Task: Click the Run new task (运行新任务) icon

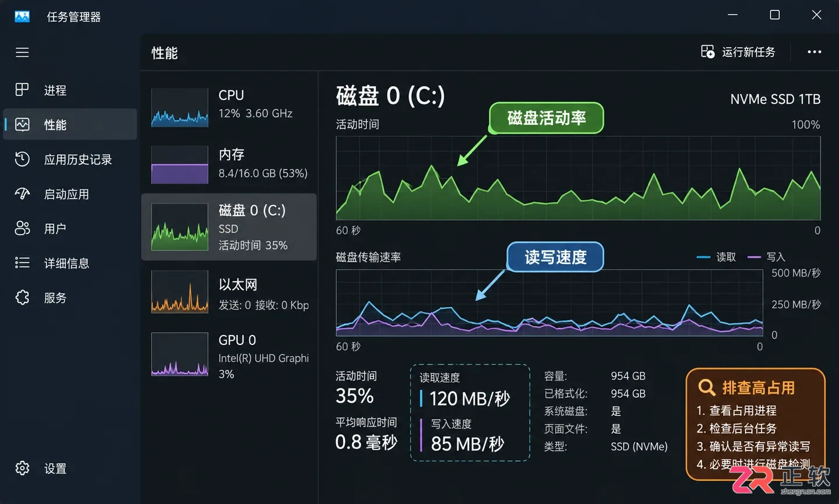Action: tap(707, 52)
